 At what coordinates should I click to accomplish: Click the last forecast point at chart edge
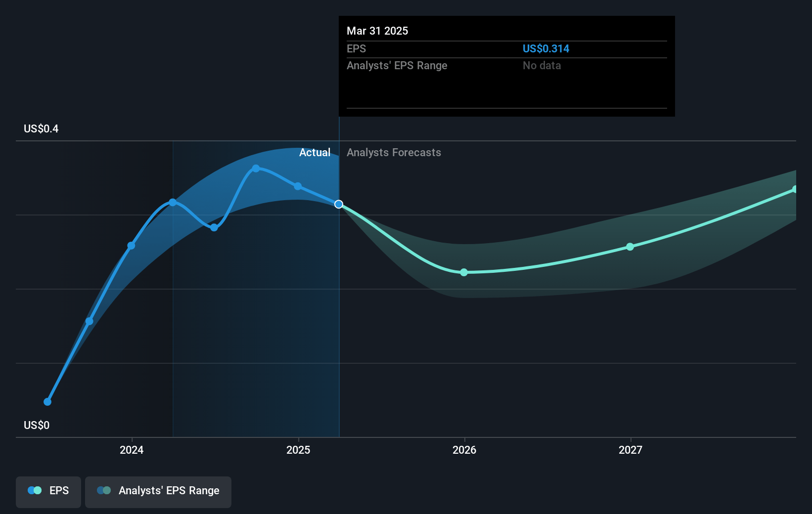pos(795,189)
